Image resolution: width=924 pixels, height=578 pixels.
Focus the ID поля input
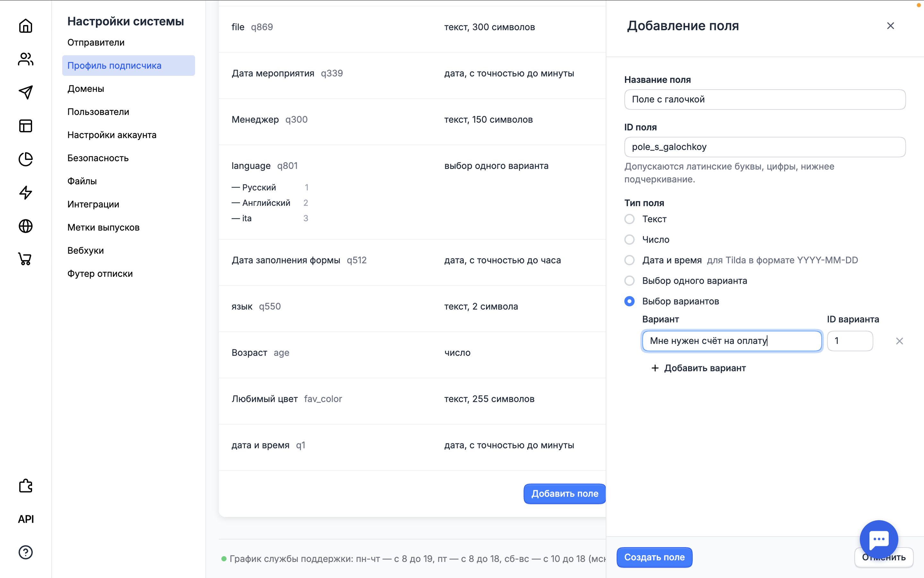(x=765, y=147)
